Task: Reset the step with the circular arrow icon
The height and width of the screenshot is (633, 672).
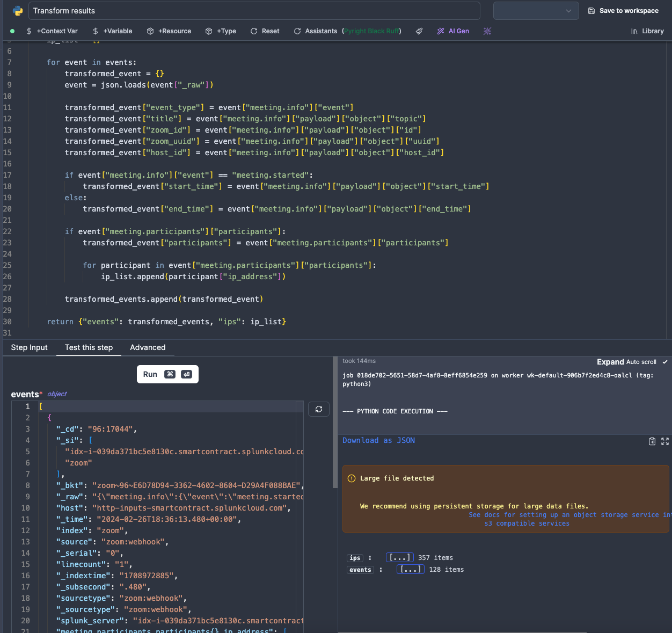Action: coord(265,31)
